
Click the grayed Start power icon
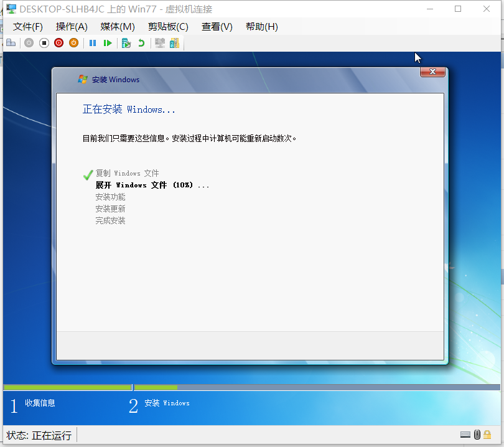point(29,43)
